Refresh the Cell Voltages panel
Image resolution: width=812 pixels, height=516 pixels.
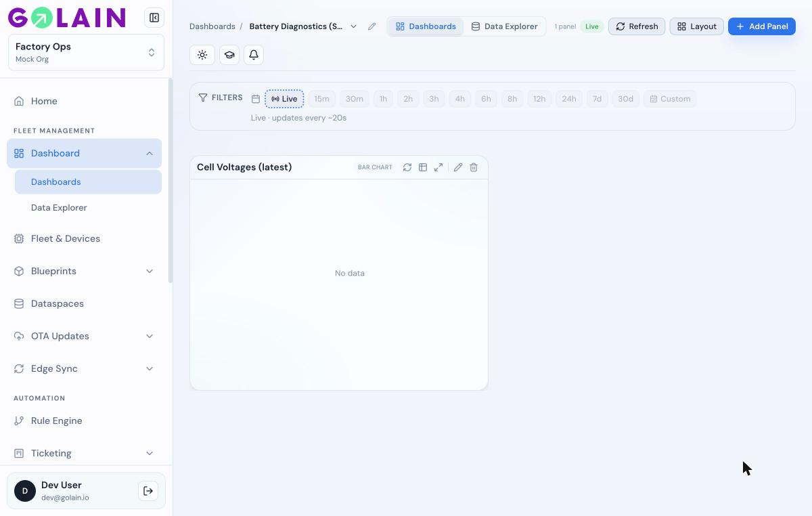407,167
